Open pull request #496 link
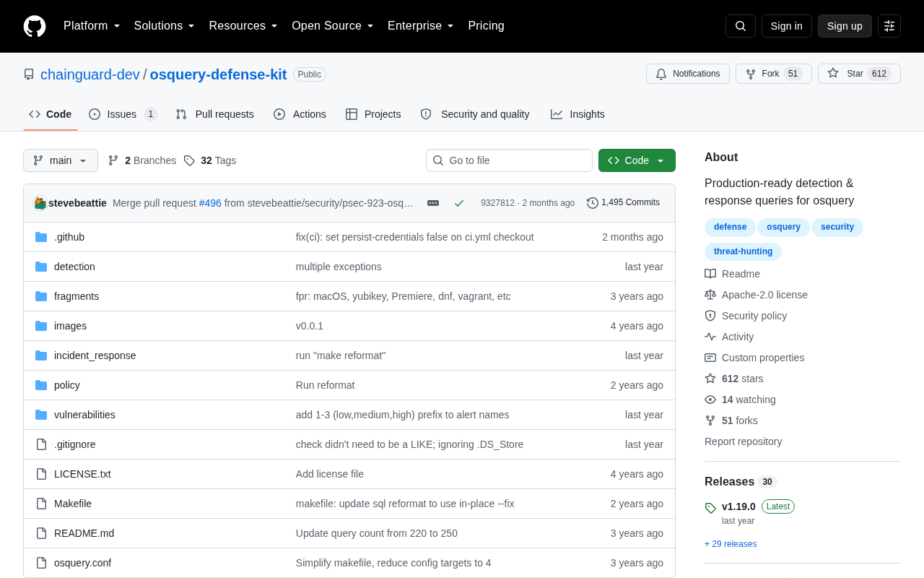Image resolution: width=924 pixels, height=578 pixels. tap(210, 203)
